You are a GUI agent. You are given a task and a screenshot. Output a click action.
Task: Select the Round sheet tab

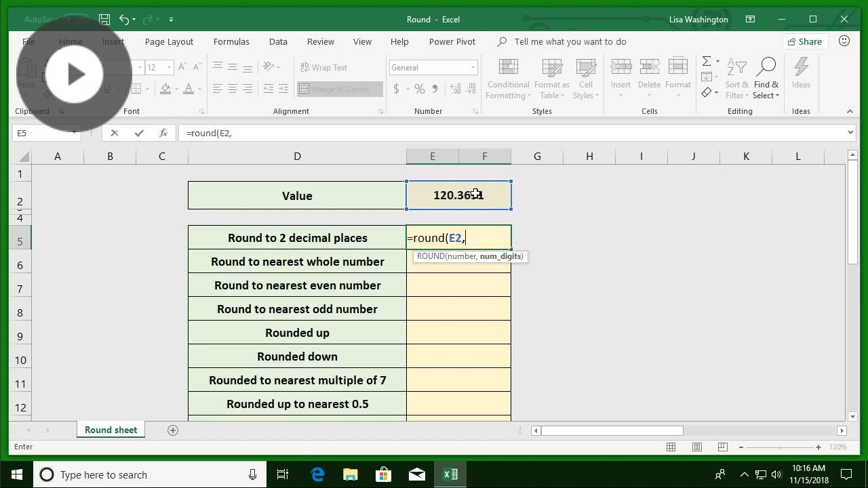pos(111,430)
